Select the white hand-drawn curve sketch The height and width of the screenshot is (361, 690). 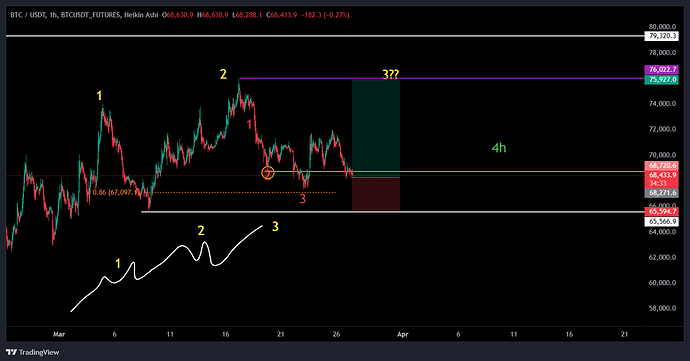pos(166,269)
